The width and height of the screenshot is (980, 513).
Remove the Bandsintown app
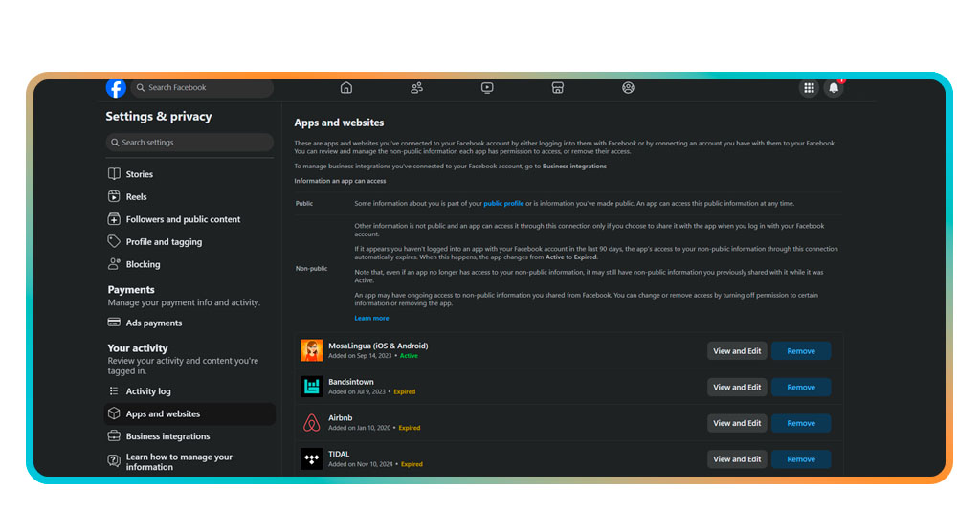point(801,388)
